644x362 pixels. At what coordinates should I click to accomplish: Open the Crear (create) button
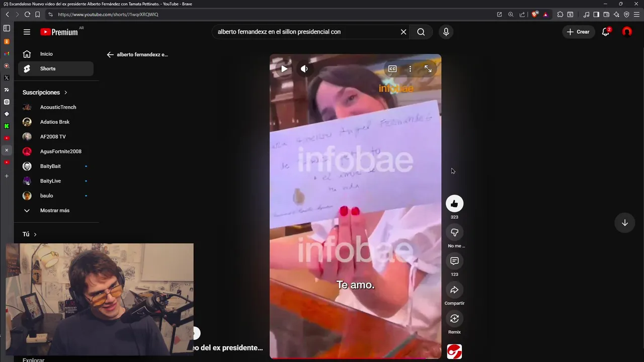pos(578,32)
